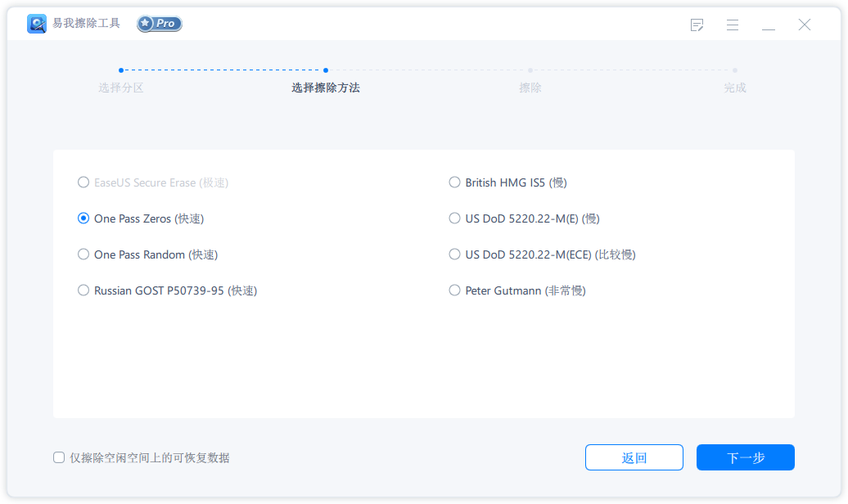The width and height of the screenshot is (848, 504).
Task: Enable 仅擦除空闲空间上的可恢复数据 checkbox
Action: pos(59,457)
